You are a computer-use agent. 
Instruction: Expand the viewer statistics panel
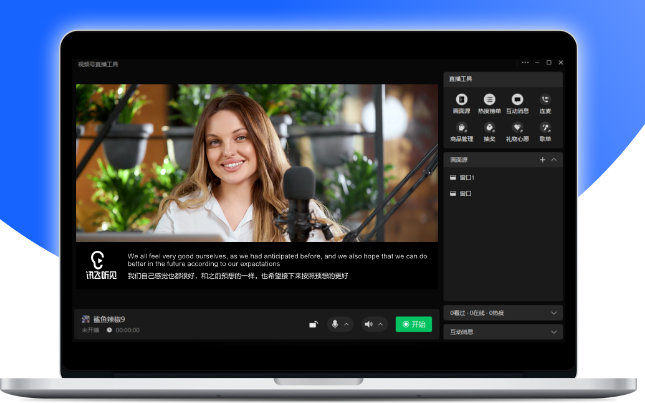[554, 313]
